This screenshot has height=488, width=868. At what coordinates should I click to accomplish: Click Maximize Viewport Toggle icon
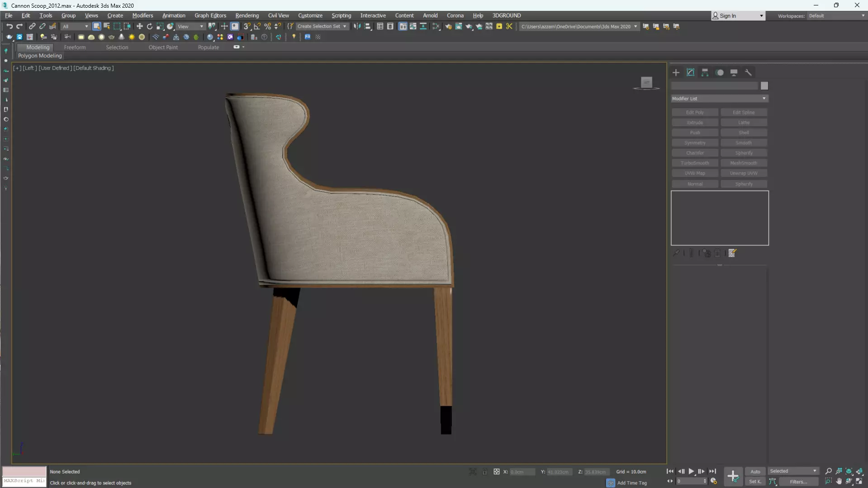click(859, 481)
